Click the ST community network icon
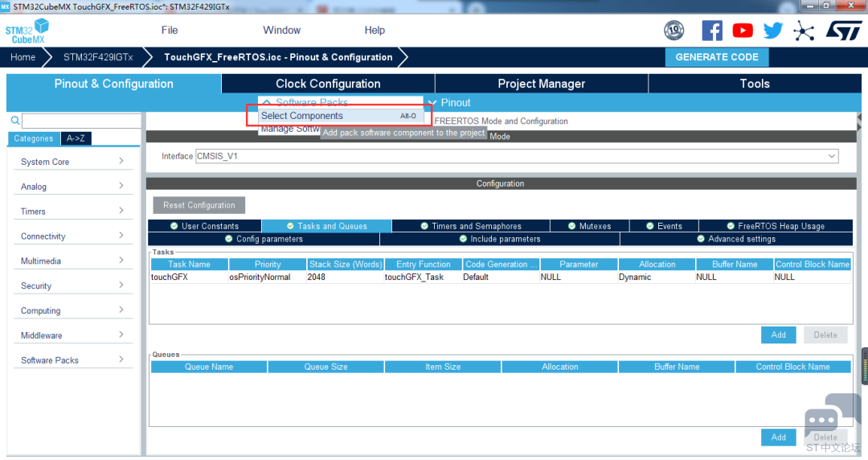868x460 pixels. click(x=803, y=31)
